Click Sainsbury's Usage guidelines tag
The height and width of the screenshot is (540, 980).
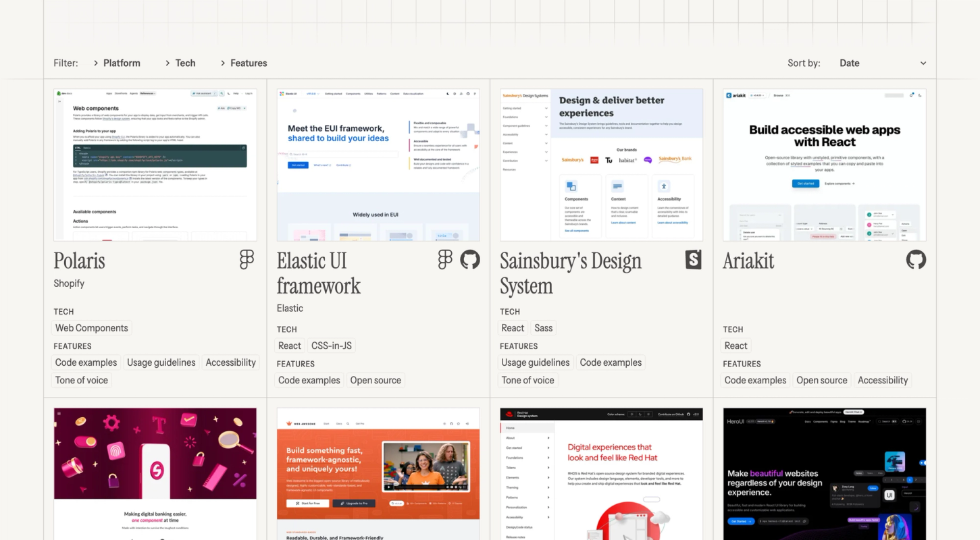(x=536, y=362)
